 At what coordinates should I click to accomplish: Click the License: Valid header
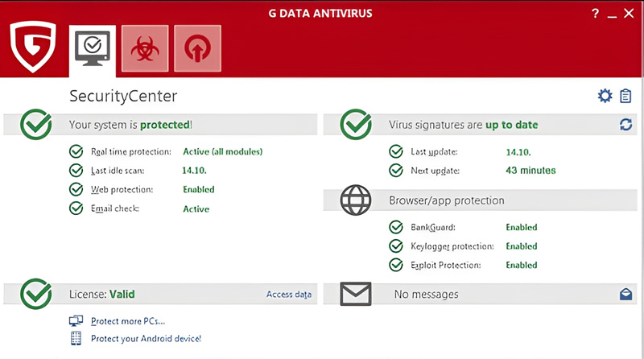102,294
